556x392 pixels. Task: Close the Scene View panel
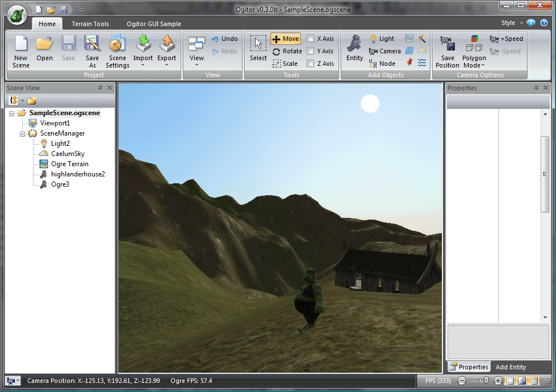pyautogui.click(x=110, y=88)
